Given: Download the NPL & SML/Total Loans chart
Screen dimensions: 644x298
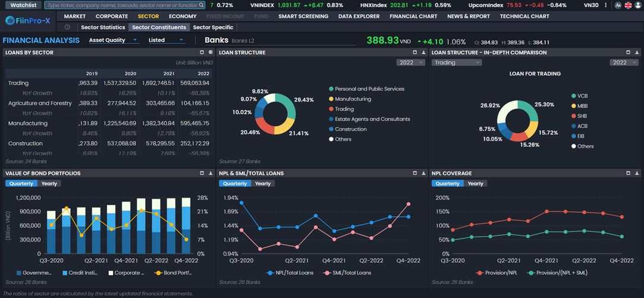Looking at the screenshot, I should [x=423, y=173].
